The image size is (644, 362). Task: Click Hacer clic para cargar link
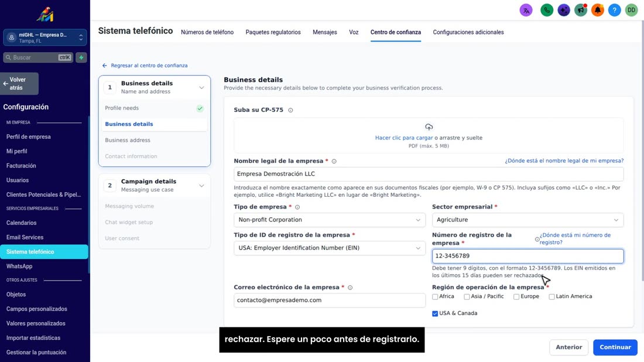(404, 138)
